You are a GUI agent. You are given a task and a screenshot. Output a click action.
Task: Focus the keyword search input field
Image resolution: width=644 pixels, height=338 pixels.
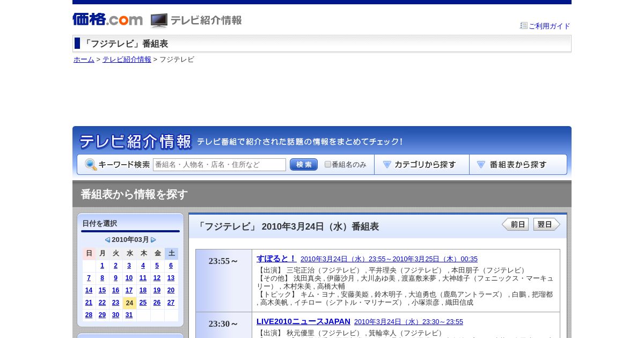(219, 165)
